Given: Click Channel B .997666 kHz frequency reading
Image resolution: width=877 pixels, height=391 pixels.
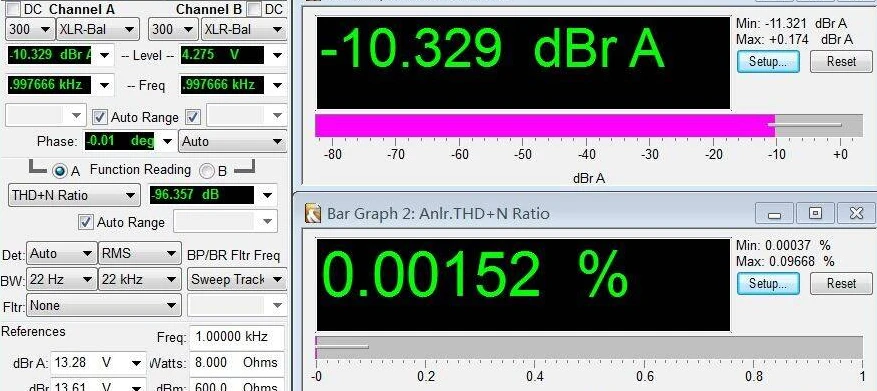Looking at the screenshot, I should point(222,85).
